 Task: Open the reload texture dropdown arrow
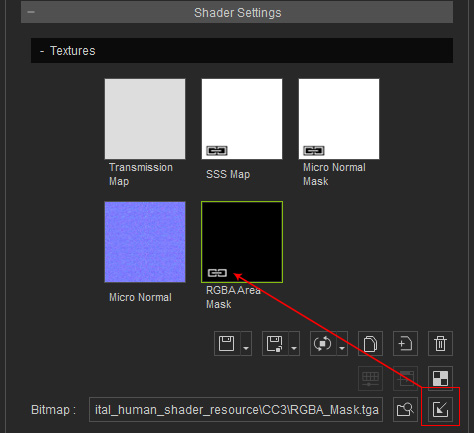pos(342,344)
